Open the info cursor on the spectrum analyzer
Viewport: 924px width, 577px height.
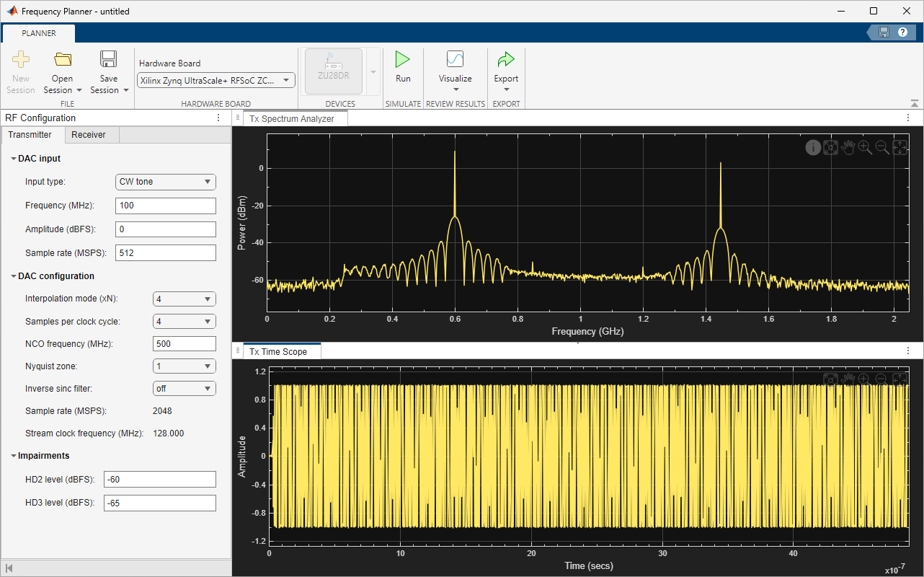tap(813, 147)
